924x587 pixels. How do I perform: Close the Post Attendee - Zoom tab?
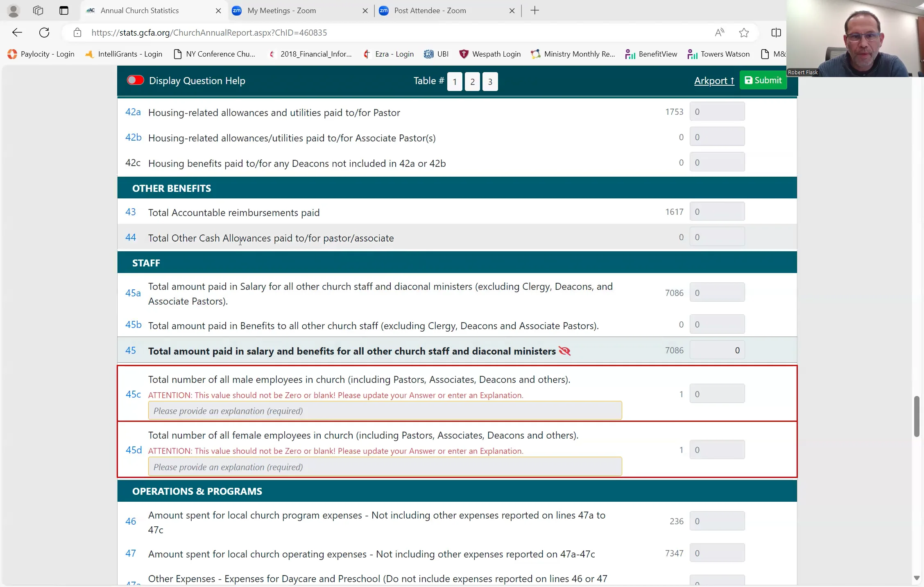pyautogui.click(x=512, y=11)
